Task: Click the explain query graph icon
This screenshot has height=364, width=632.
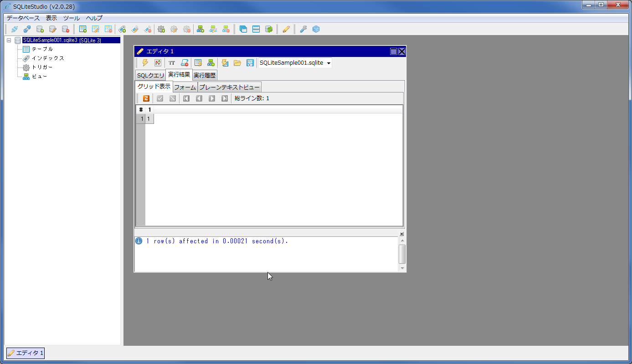Action: tap(158, 63)
